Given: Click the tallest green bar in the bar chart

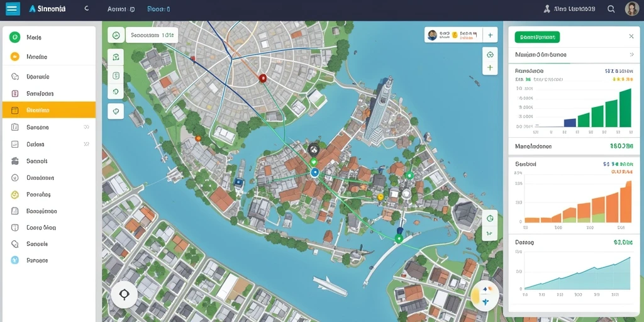Looking at the screenshot, I should point(625,108).
